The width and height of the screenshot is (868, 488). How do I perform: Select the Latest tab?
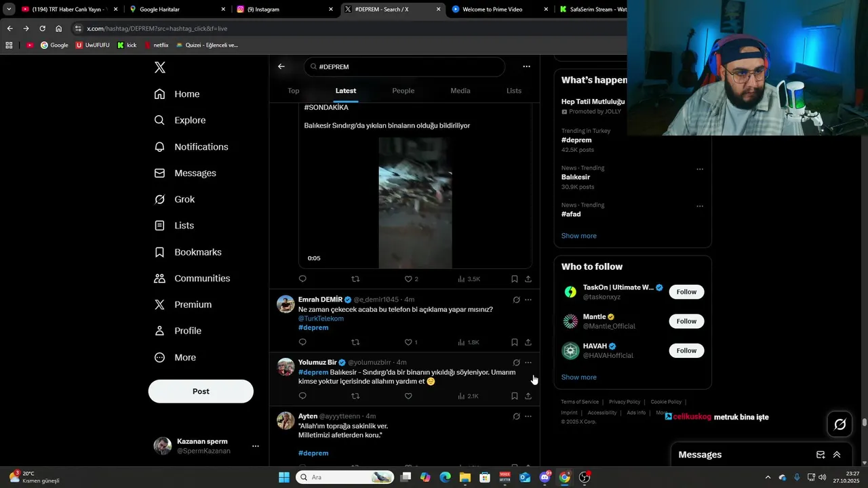pyautogui.click(x=346, y=91)
